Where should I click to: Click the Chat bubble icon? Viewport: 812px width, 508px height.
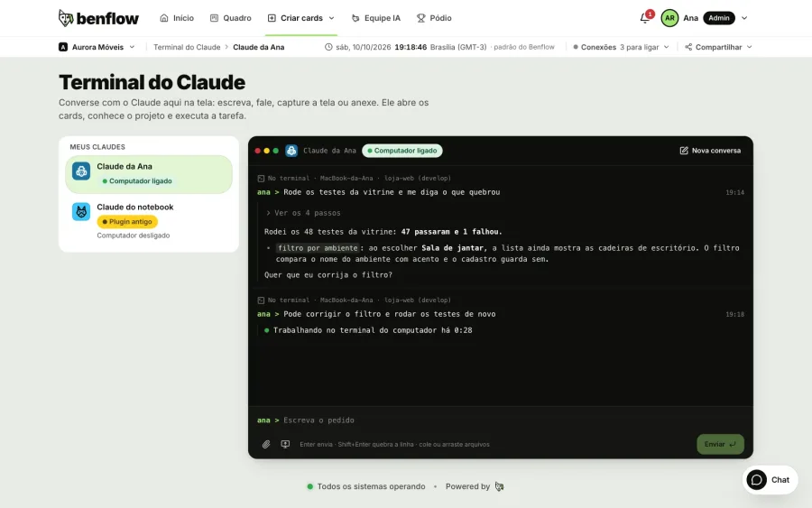(x=757, y=480)
